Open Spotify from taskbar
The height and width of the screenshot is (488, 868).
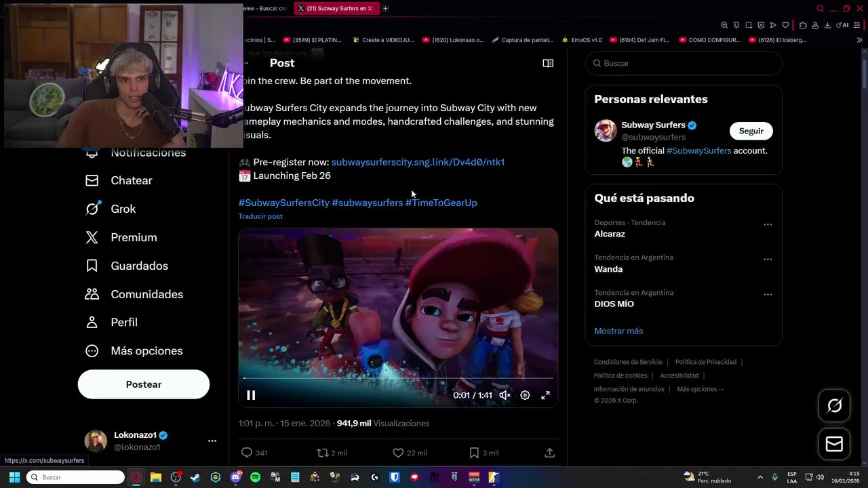[x=255, y=477]
